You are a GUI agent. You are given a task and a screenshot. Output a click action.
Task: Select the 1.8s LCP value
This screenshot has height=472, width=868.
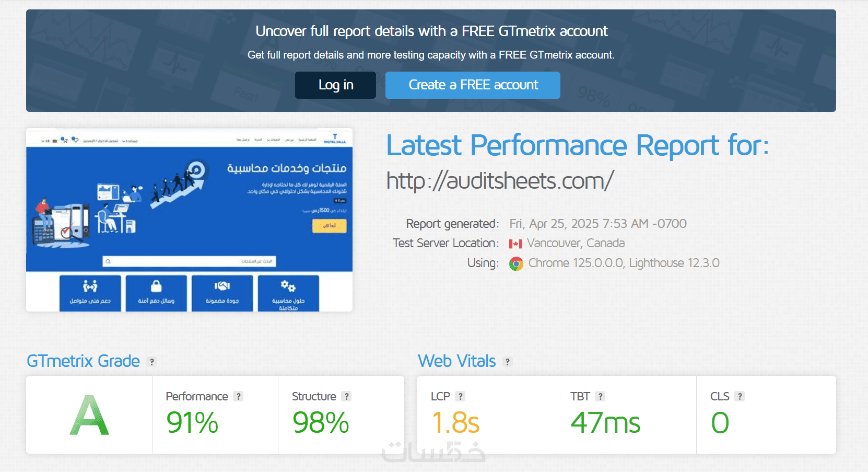click(x=455, y=422)
